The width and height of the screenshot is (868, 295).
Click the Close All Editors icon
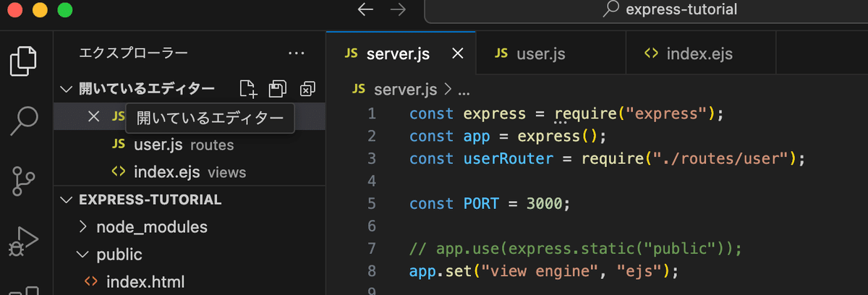pyautogui.click(x=307, y=89)
